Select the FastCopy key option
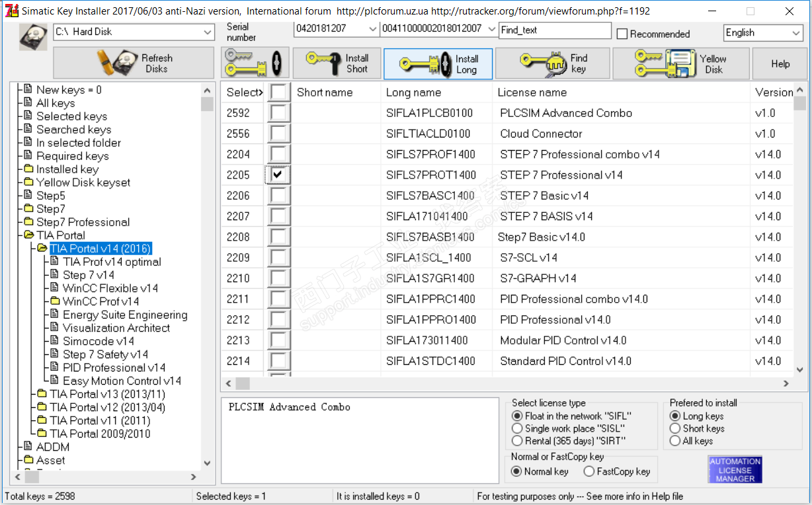The image size is (812, 505). [x=589, y=471]
